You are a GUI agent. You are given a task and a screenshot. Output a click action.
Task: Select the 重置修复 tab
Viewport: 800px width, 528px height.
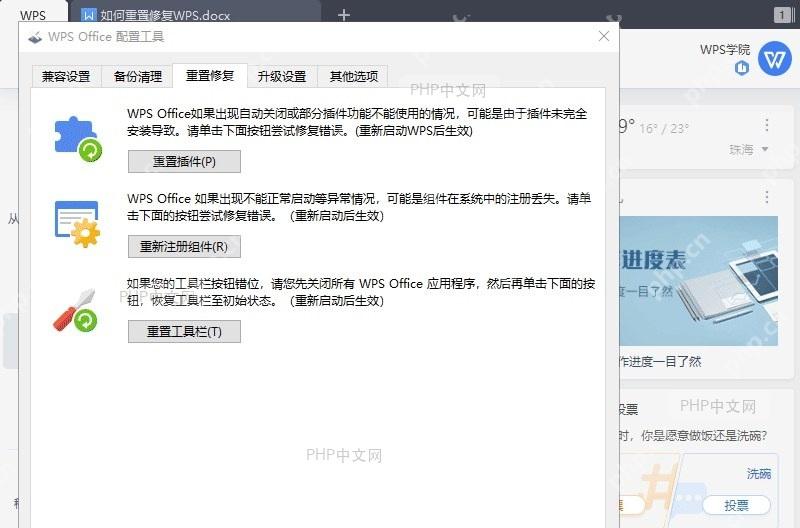pos(210,76)
